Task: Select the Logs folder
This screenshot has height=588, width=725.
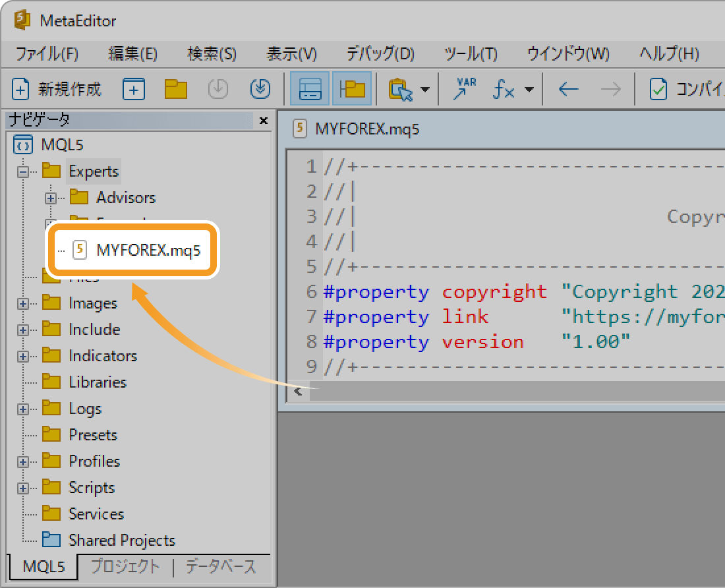Action: pyautogui.click(x=84, y=409)
